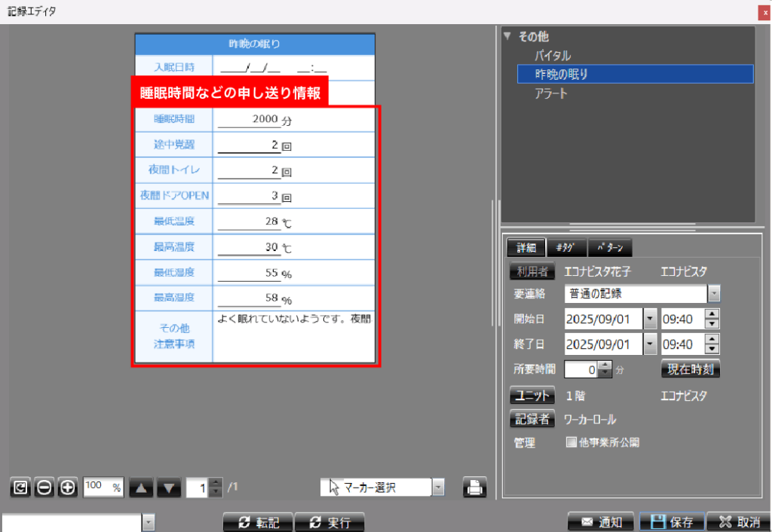This screenshot has width=772, height=532.
Task: Enable the 他事業所公開 checkbox
Action: click(x=571, y=443)
